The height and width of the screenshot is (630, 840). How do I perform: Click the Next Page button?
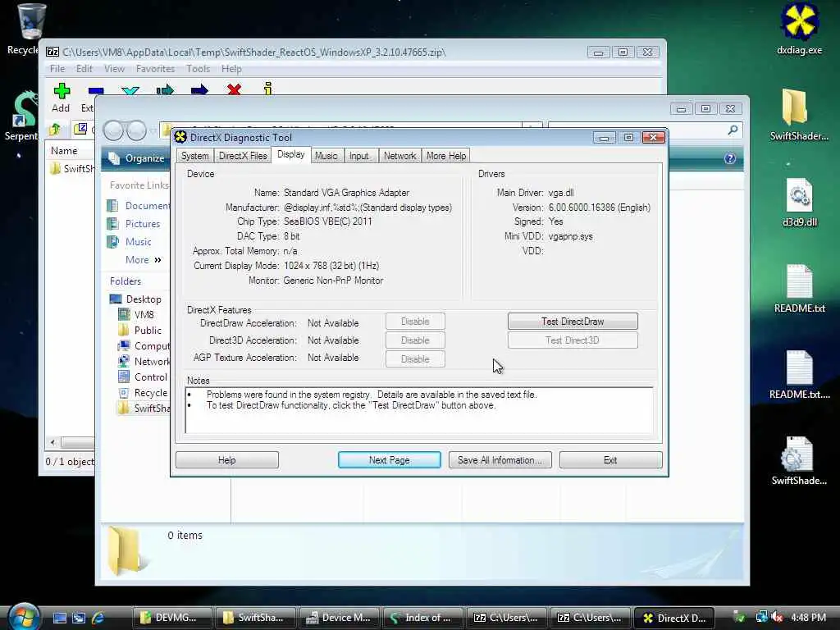coord(390,460)
